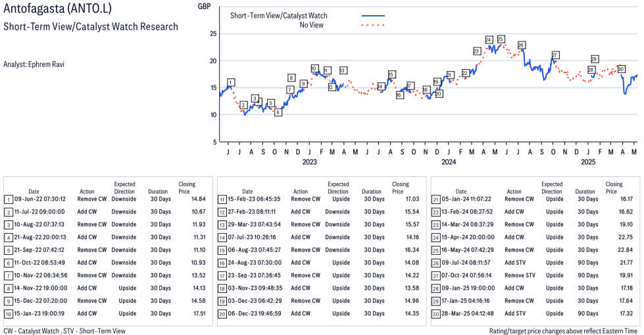Click the date 09-Jun-22 07:30:12

coord(40,199)
